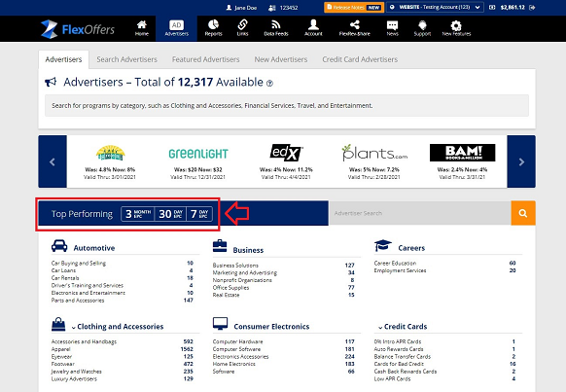Open the Links chain icon
566x392 pixels.
point(242,24)
